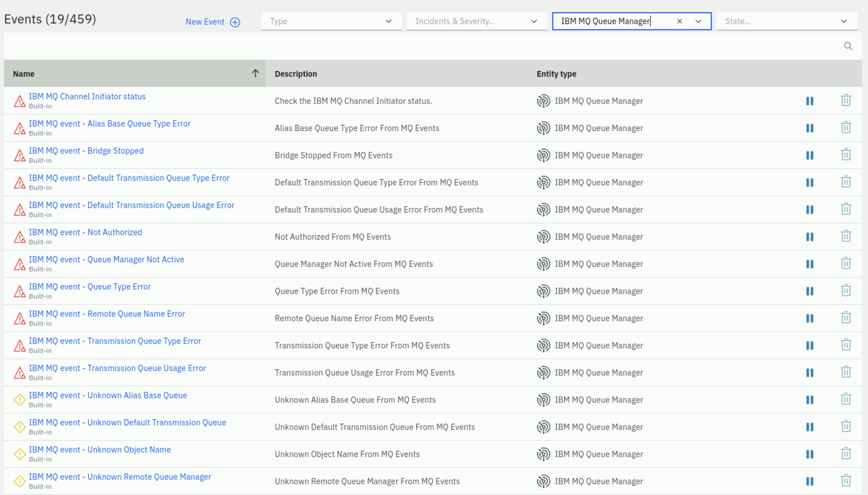Click the Description column header

coord(296,74)
